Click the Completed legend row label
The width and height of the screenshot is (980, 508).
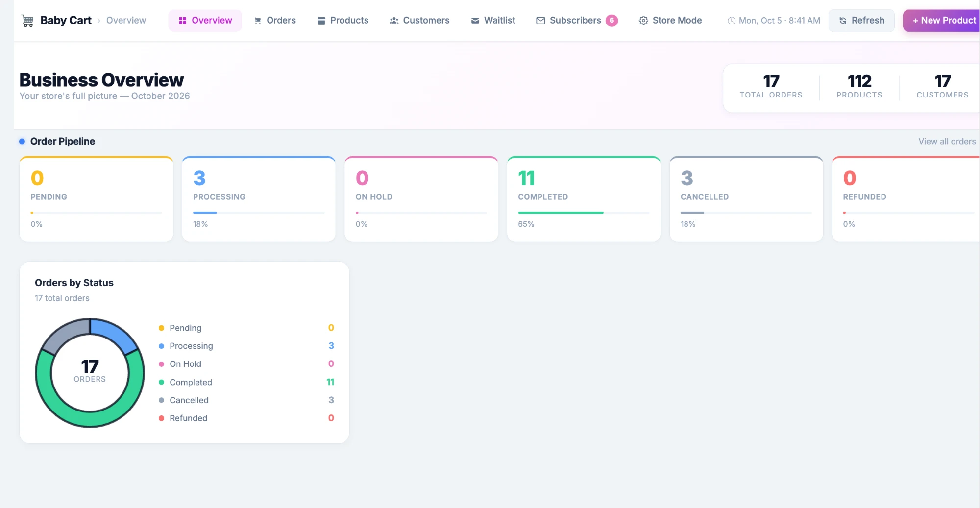(x=191, y=382)
